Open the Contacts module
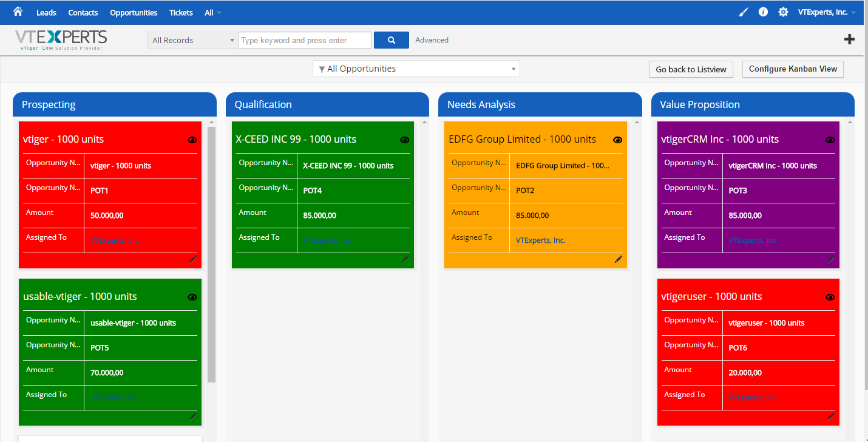Viewport: 868px width, 442px height. [83, 13]
